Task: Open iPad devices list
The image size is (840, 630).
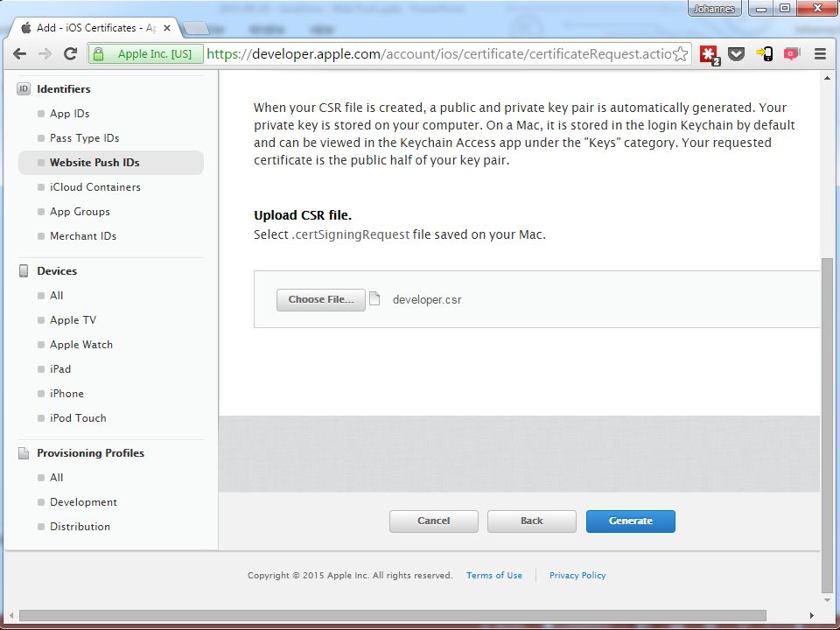Action: pos(60,369)
